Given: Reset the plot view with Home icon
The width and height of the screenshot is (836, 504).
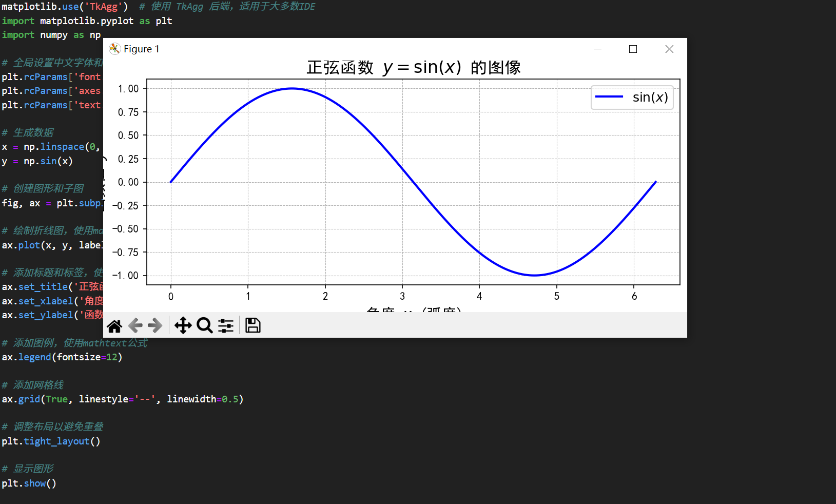Looking at the screenshot, I should click(x=114, y=325).
